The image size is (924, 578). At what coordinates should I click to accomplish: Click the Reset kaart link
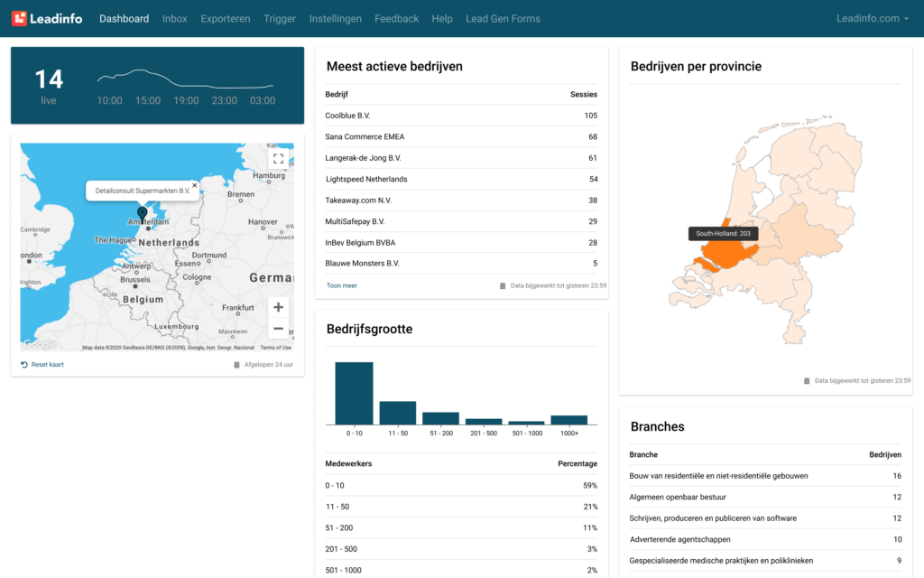click(42, 365)
